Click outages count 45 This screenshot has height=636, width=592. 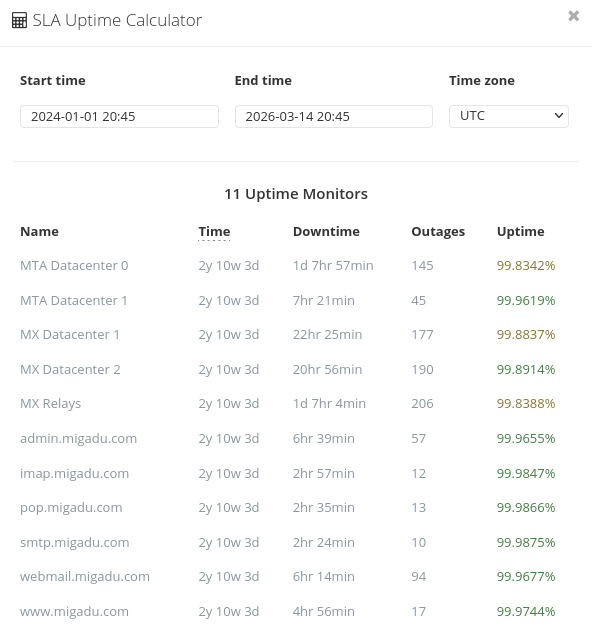point(419,301)
